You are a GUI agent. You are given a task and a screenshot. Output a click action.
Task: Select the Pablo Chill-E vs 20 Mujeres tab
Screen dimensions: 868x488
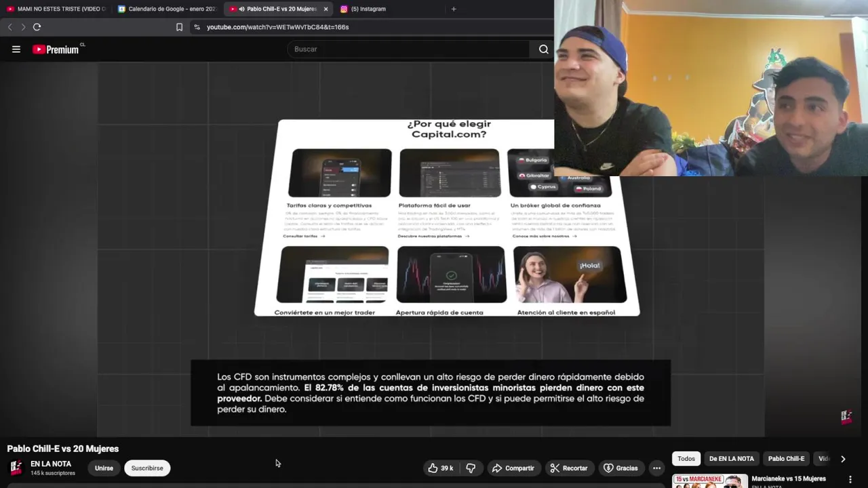[277, 9]
